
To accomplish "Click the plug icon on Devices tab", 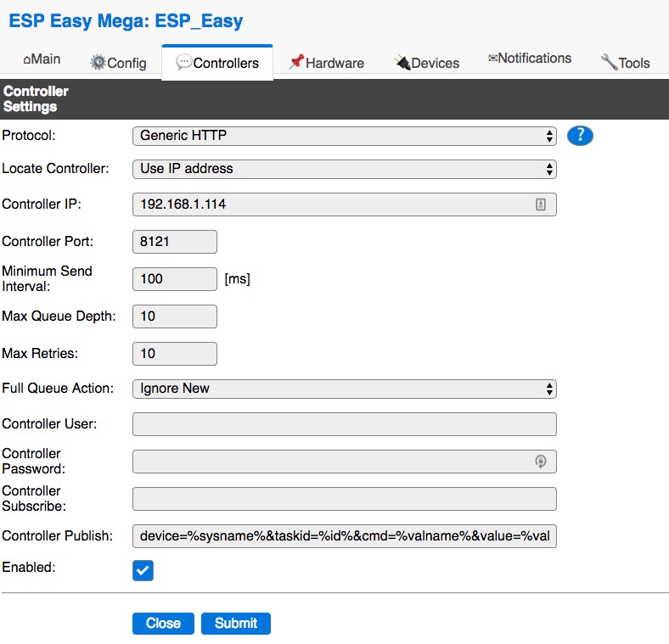I will 402,62.
